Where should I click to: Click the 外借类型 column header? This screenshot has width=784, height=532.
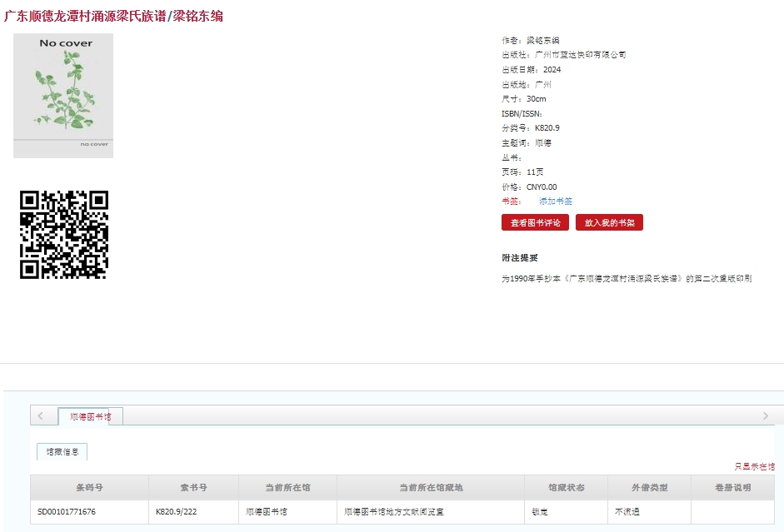pos(649,488)
